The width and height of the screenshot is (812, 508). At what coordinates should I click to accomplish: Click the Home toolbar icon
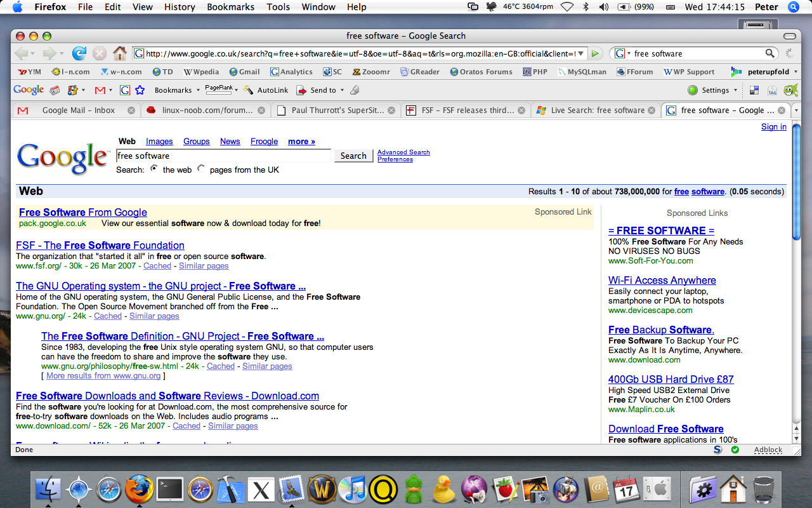tap(119, 53)
